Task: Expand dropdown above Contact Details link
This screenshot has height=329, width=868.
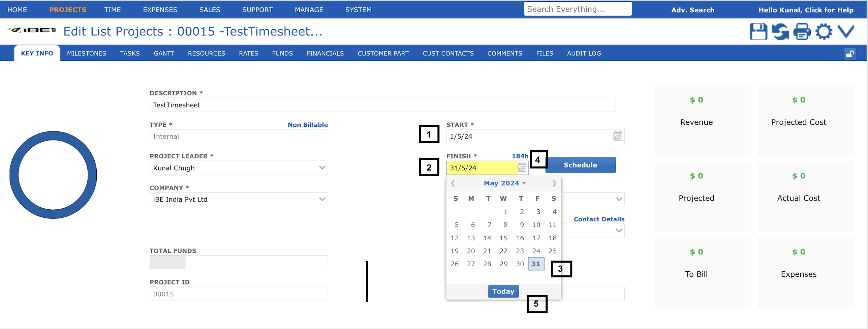Action: coord(619,199)
